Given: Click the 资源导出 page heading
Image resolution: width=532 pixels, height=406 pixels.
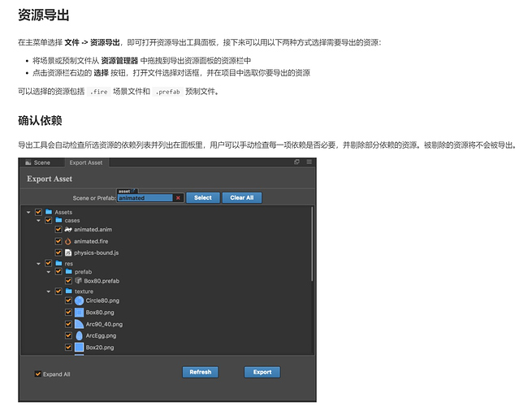Looking at the screenshot, I should [43, 15].
